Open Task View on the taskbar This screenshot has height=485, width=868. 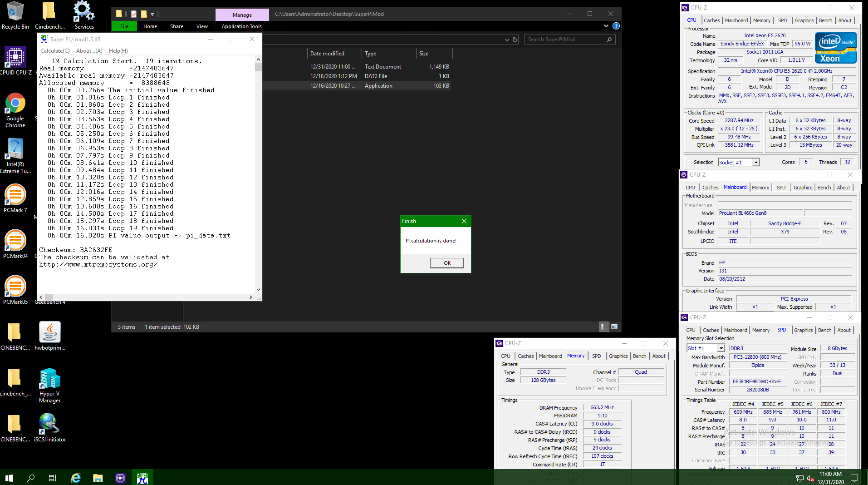click(53, 478)
